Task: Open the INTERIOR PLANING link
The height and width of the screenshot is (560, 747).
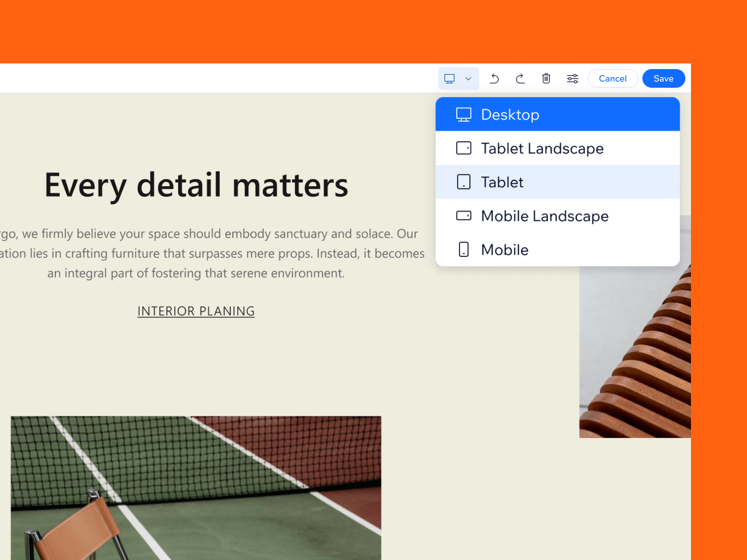Action: (196, 311)
